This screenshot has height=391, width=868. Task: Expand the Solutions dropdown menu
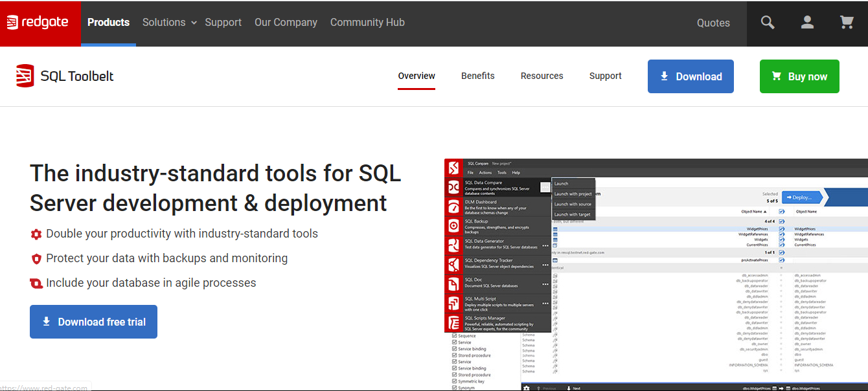[x=169, y=23]
